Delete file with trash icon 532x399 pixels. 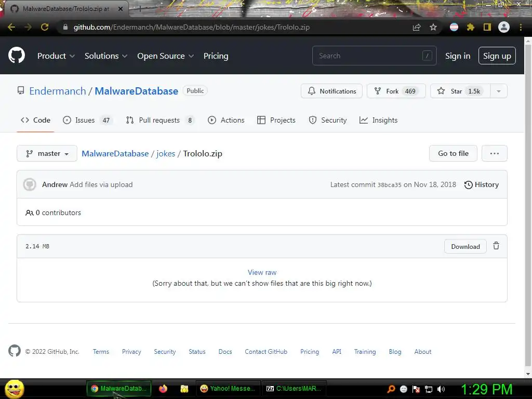click(x=496, y=246)
